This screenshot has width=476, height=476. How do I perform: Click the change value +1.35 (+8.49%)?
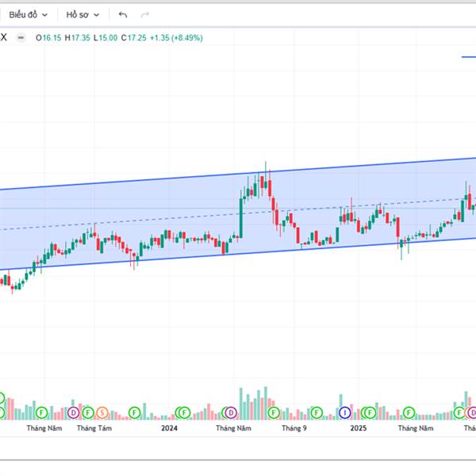pyautogui.click(x=176, y=38)
